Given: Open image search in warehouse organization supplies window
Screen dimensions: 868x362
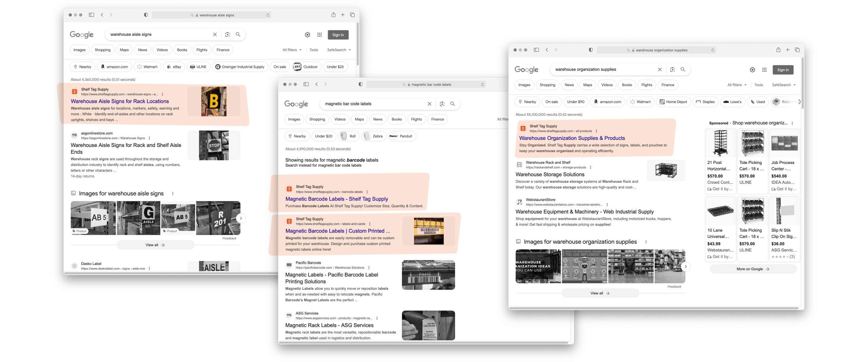Looking at the screenshot, I should pos(672,69).
